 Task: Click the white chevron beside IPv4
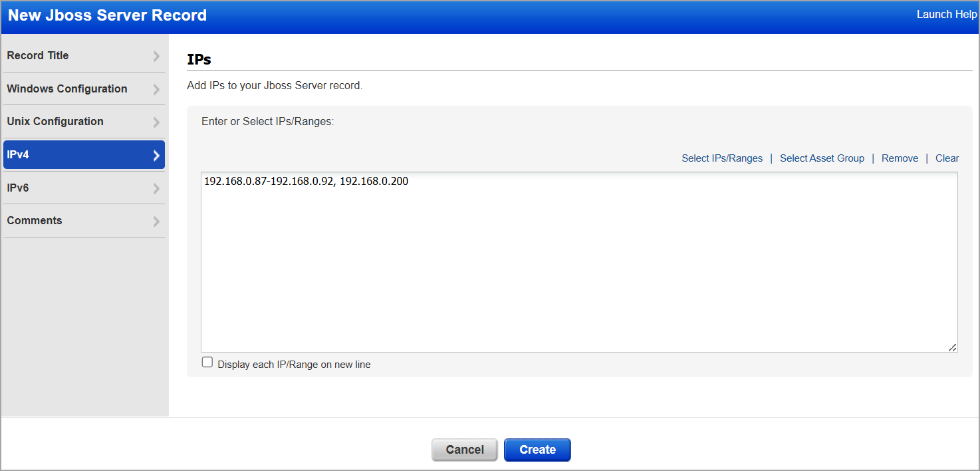[156, 156]
